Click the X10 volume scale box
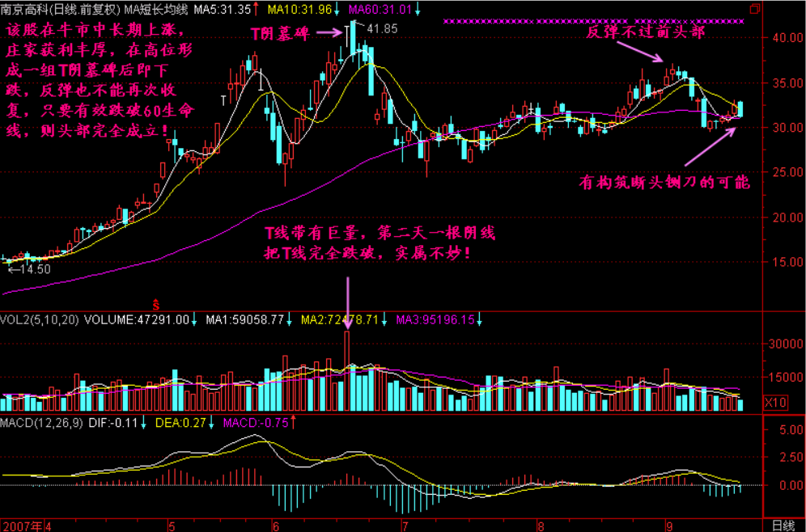The image size is (806, 532). point(774,402)
